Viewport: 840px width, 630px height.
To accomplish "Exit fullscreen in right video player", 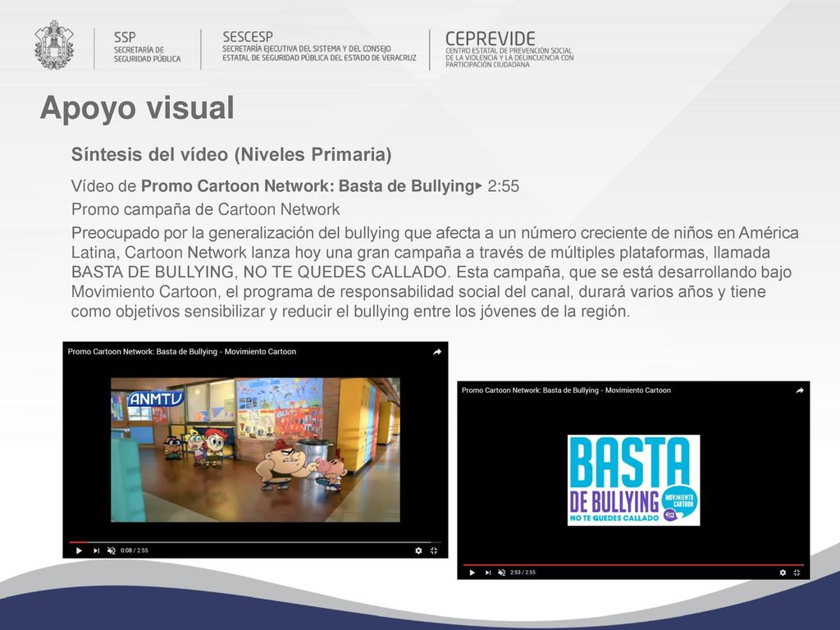I will [x=797, y=573].
